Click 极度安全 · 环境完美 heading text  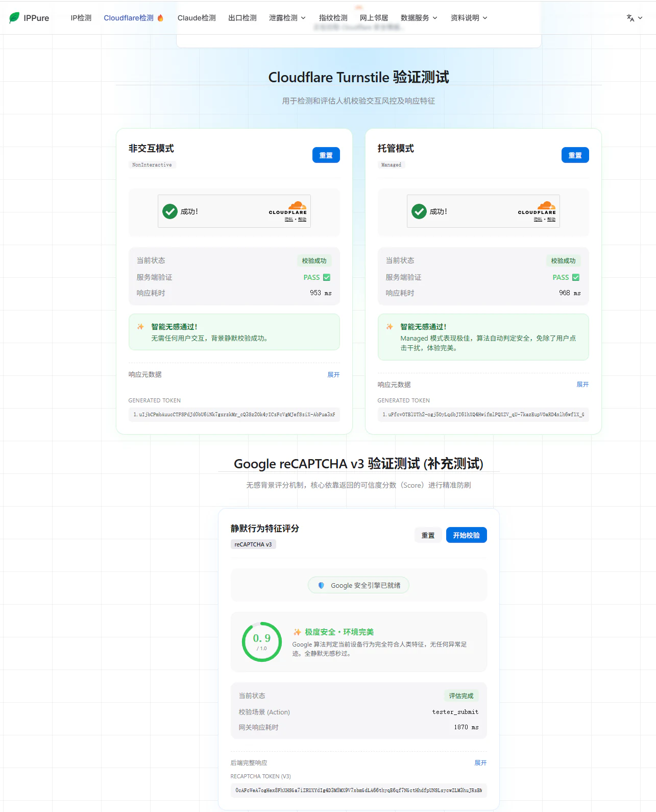pyautogui.click(x=339, y=632)
